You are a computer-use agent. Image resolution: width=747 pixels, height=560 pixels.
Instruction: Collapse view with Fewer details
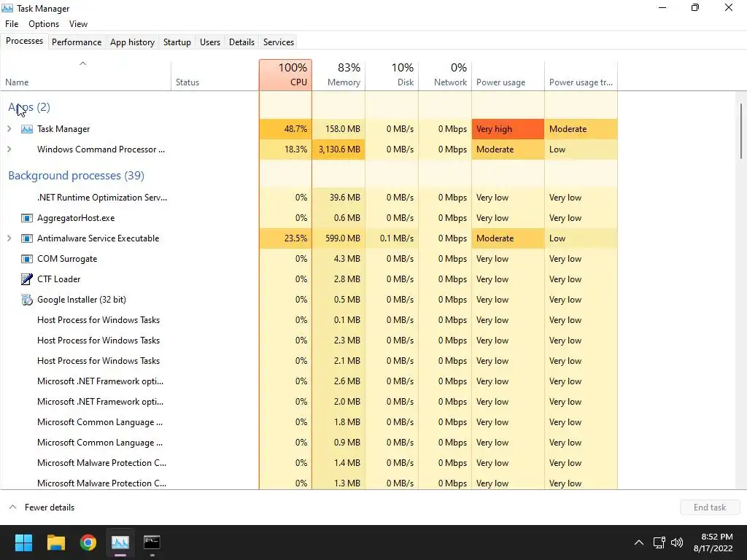click(42, 507)
